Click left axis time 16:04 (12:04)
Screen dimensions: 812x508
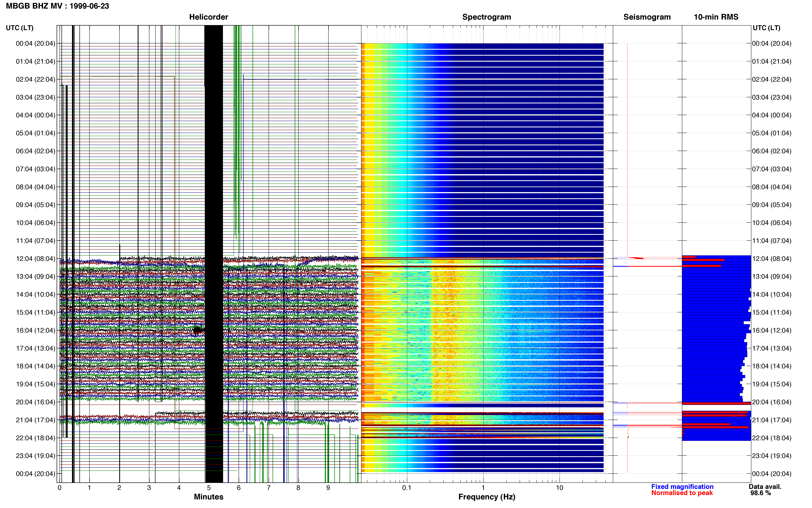pos(36,330)
